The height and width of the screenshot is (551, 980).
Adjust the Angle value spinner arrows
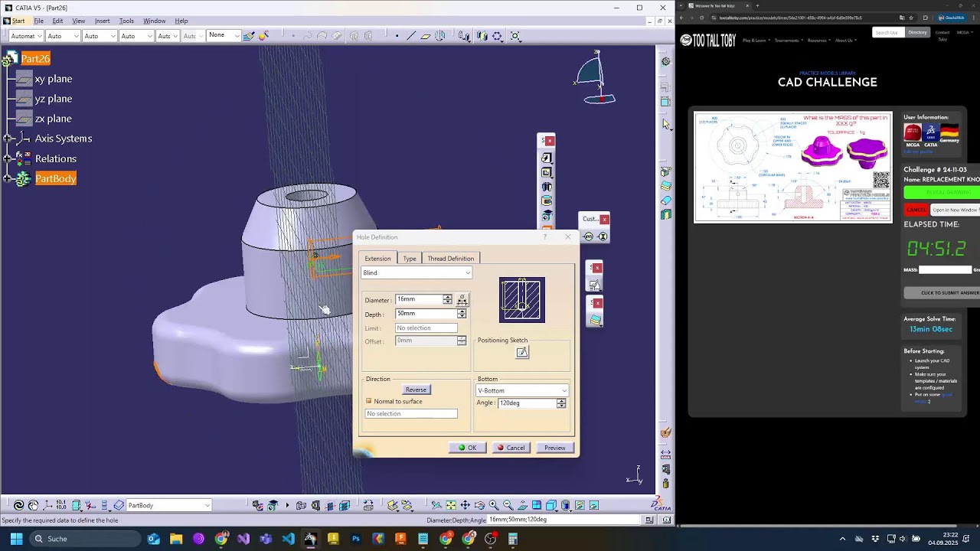click(561, 403)
